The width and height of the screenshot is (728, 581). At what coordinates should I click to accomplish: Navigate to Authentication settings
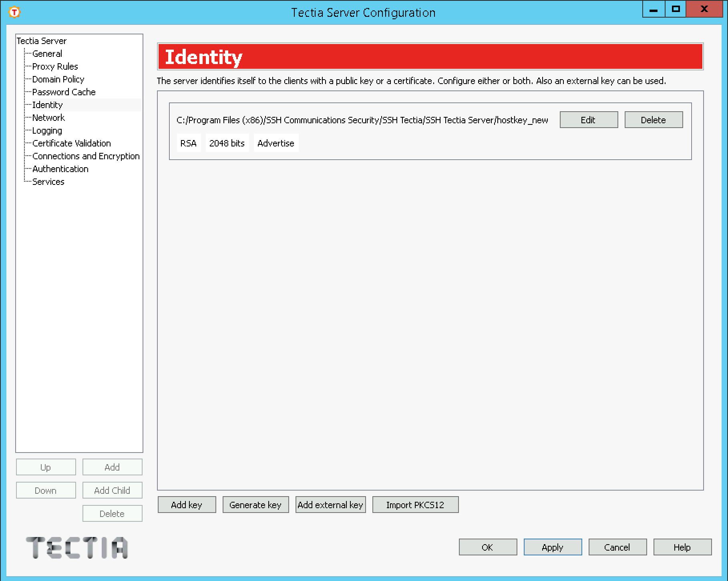click(60, 169)
